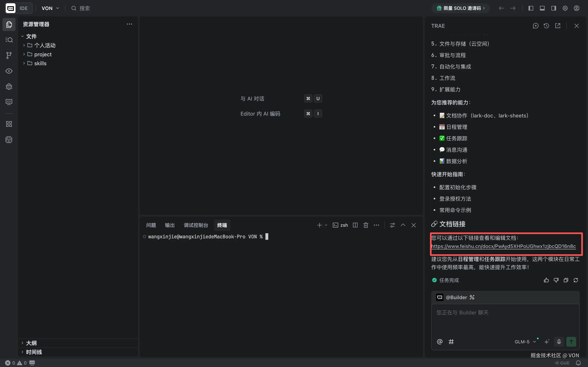Open the Search view in the sidebar
This screenshot has width=588, height=367.
[x=9, y=40]
